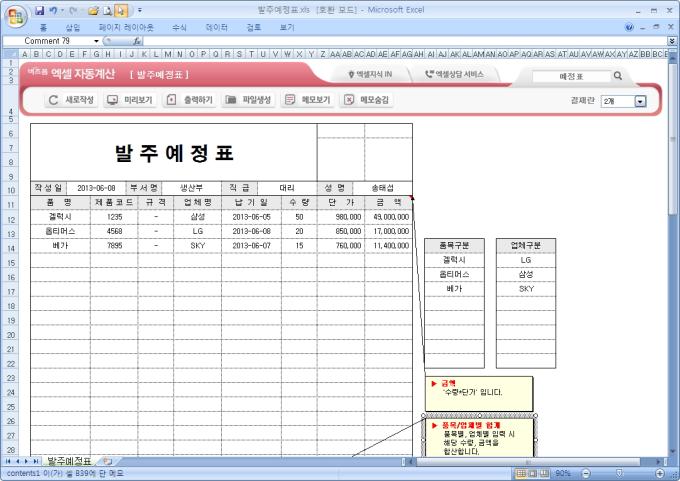
Task: Click the 발주예정표 sheet tab
Action: click(x=69, y=461)
